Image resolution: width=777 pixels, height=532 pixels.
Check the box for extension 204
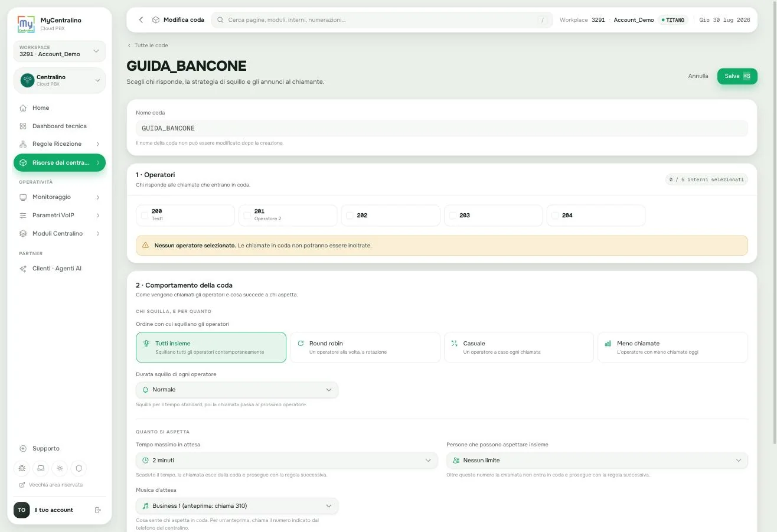tap(556, 216)
